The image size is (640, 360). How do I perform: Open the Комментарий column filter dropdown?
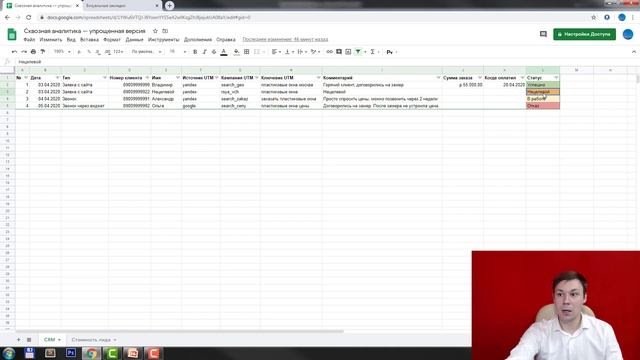tap(438, 78)
